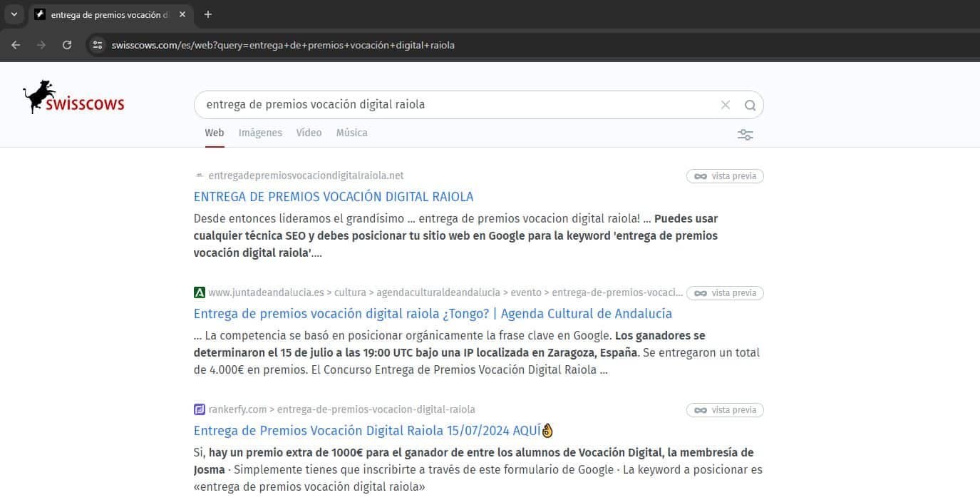Click the browser address bar URL

(283, 45)
